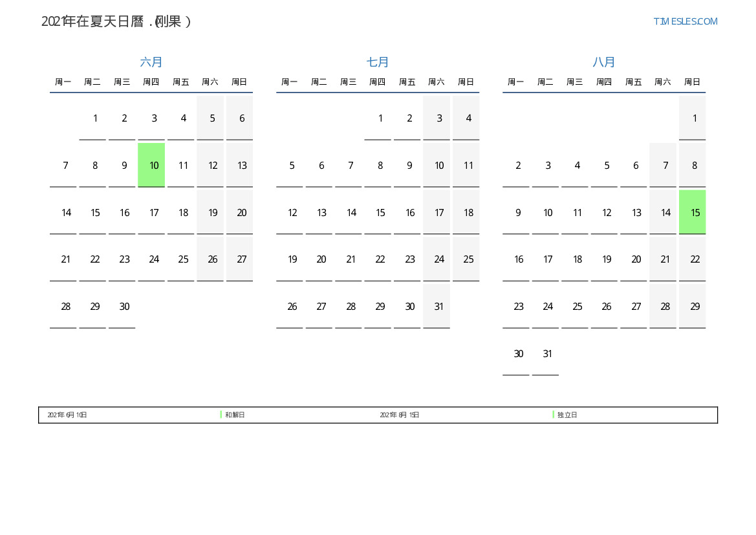Click the 2021年6月10日 legend date
This screenshot has height=535, width=756.
coord(67,415)
